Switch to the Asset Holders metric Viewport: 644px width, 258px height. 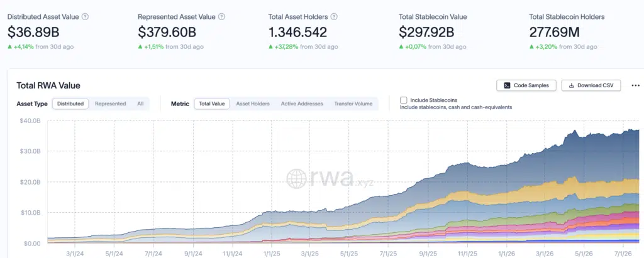tap(253, 104)
